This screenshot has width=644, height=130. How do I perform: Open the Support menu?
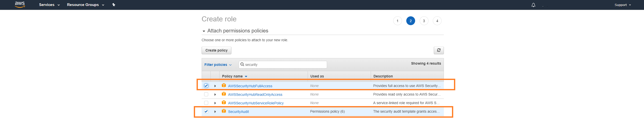click(623, 5)
